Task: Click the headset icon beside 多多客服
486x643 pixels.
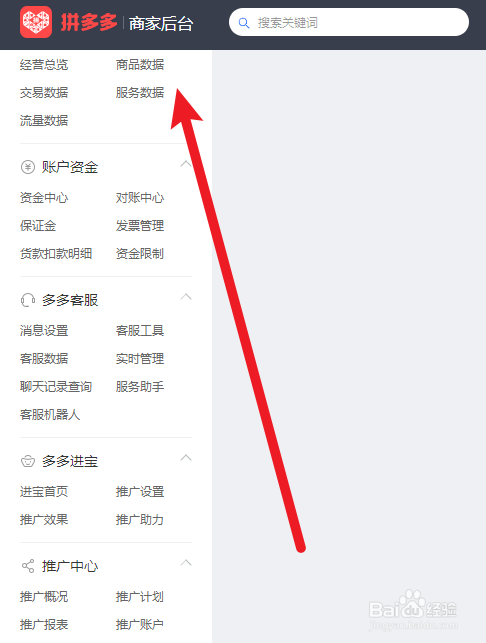Action: coord(28,300)
